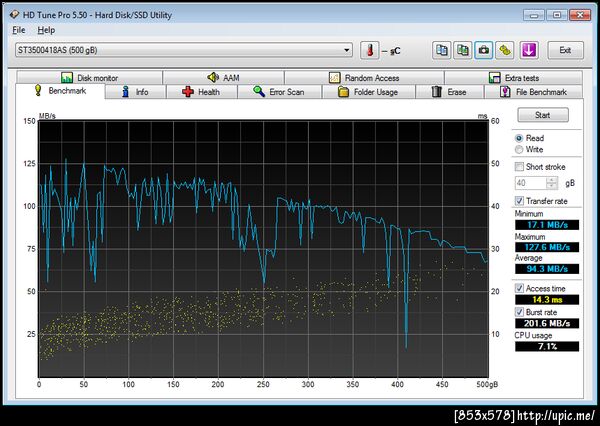Switch to the Extra tests tab
This screenshot has width=600, height=426.
514,78
